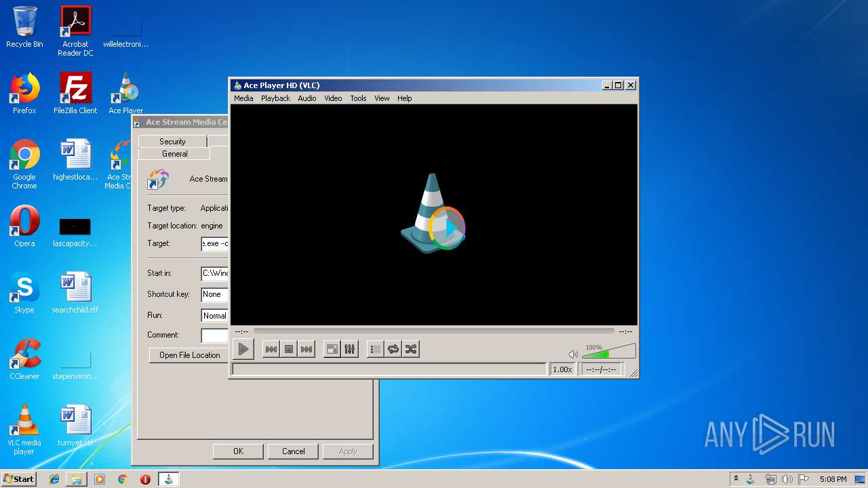Click the Comment input field
Image resolution: width=868 pixels, height=488 pixels.
click(214, 335)
